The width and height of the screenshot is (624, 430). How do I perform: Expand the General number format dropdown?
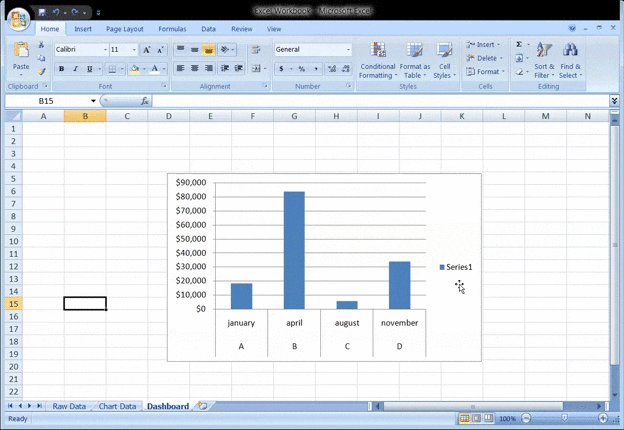(349, 49)
